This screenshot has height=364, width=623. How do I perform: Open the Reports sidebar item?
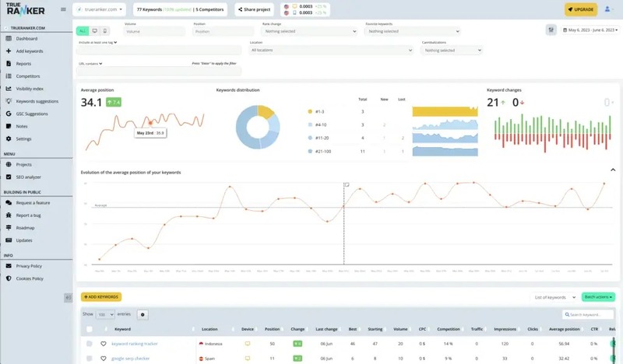[23, 64]
